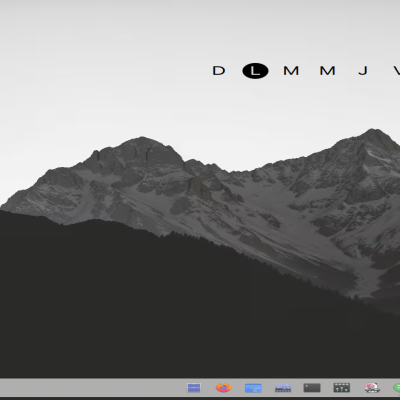Image resolution: width=400 pixels, height=400 pixels.
Task: Open the software store shopping-bag icon
Action: (253, 388)
